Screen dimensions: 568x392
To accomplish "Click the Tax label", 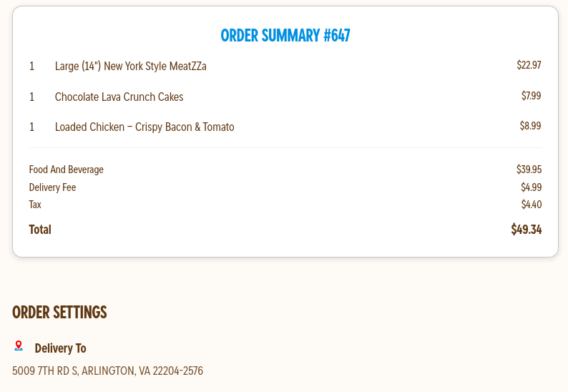I will point(35,205).
